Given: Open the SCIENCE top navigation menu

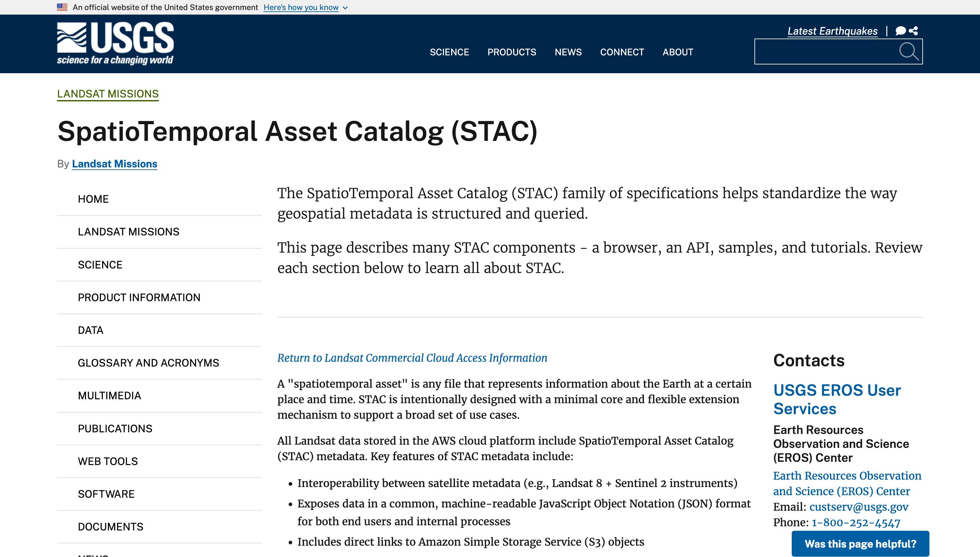Looking at the screenshot, I should point(449,52).
